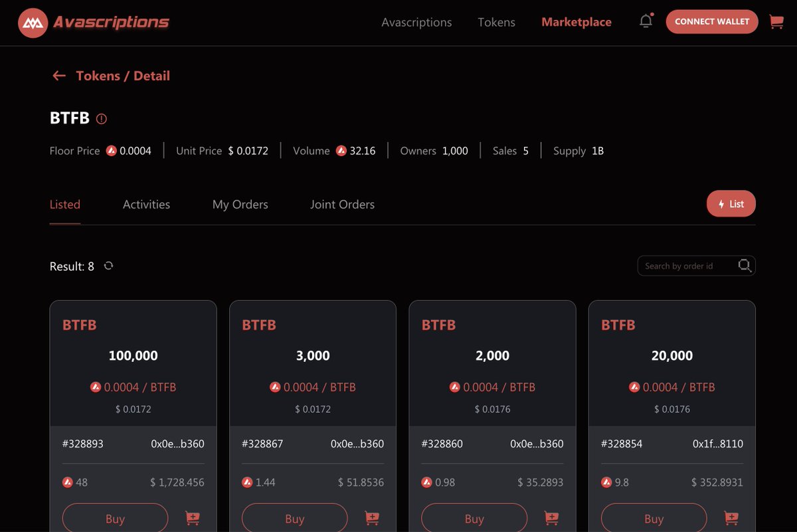Switch to the Joint Orders tab

(x=342, y=205)
